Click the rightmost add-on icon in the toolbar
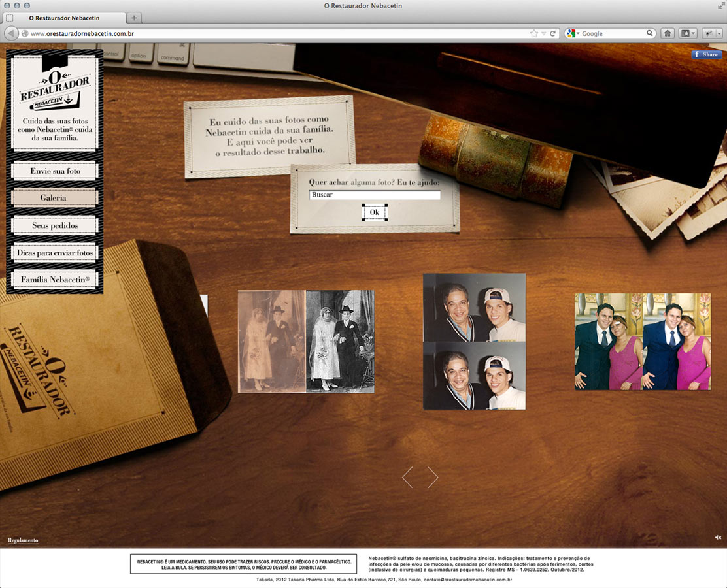The width and height of the screenshot is (727, 588). click(x=709, y=33)
